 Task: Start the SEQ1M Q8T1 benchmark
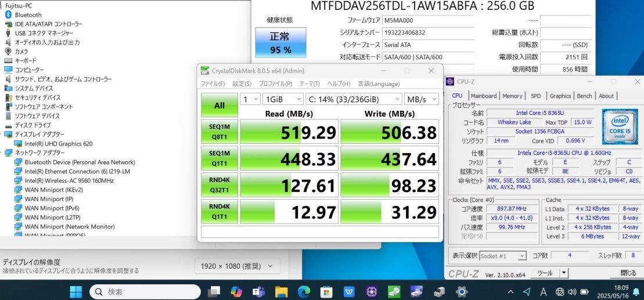pyautogui.click(x=220, y=131)
